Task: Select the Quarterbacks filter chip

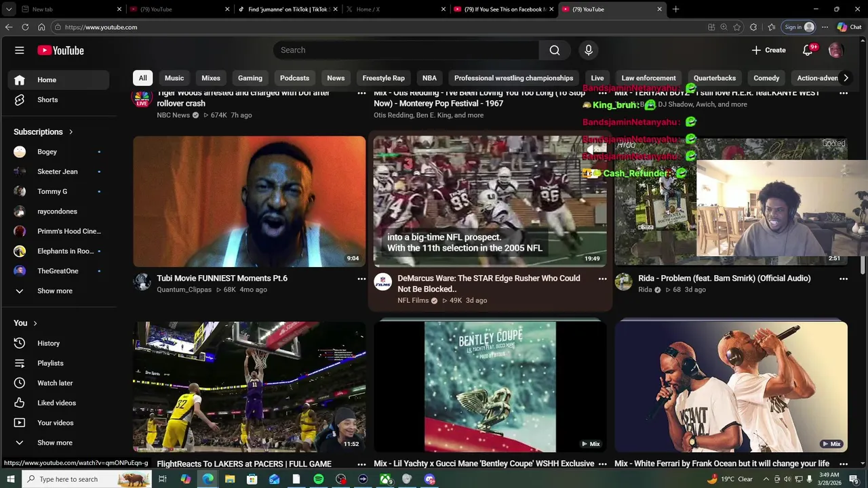Action: [715, 78]
